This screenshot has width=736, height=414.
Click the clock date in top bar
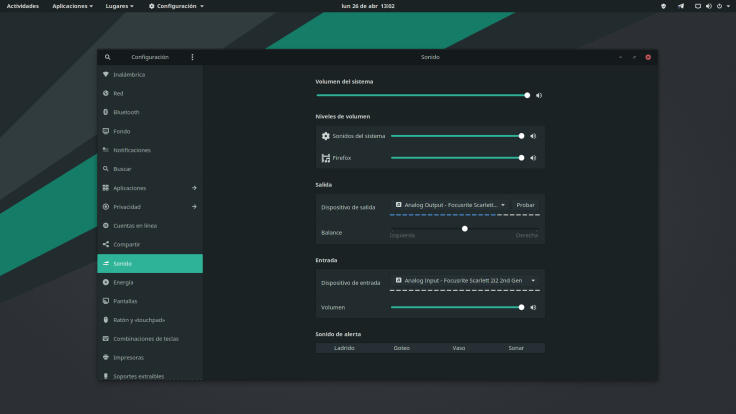[367, 6]
